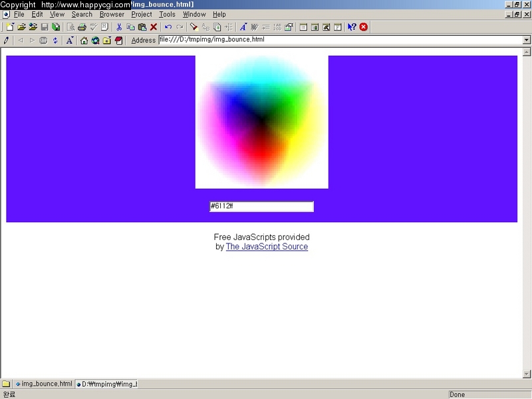Open the Project menu
532x399 pixels.
tap(142, 14)
